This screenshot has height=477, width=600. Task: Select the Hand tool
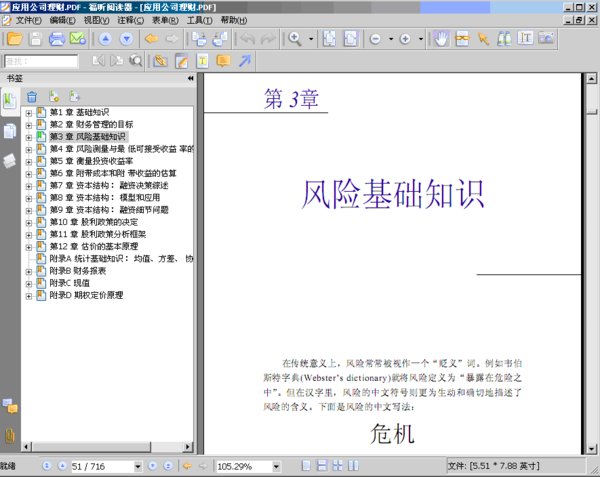(441, 39)
